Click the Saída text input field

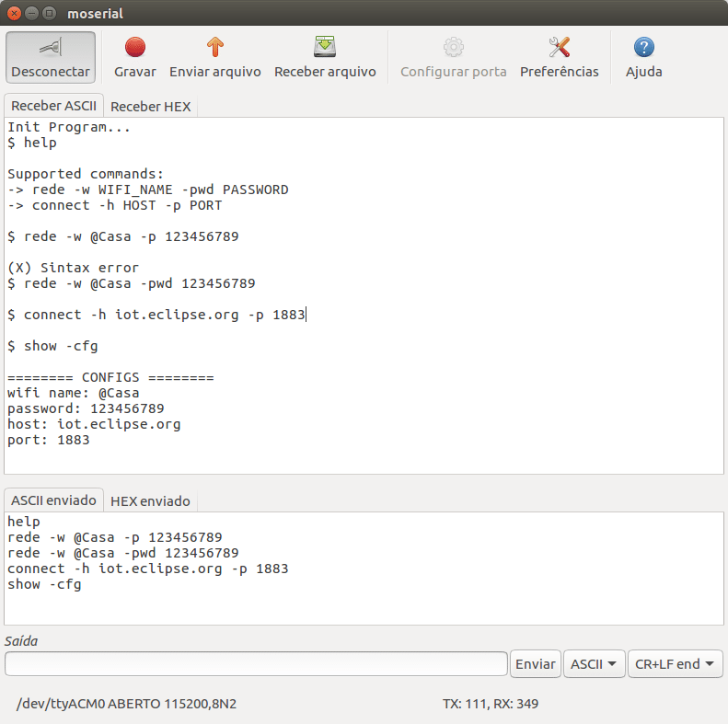(256, 664)
